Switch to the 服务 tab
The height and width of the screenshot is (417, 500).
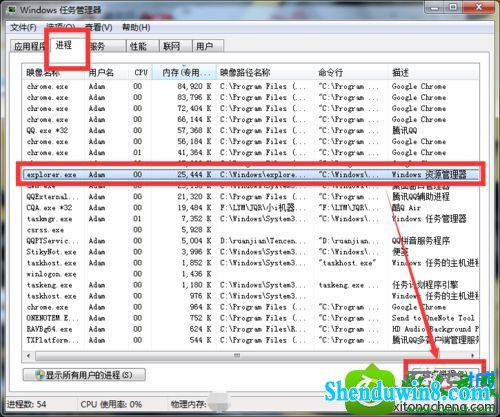click(107, 46)
